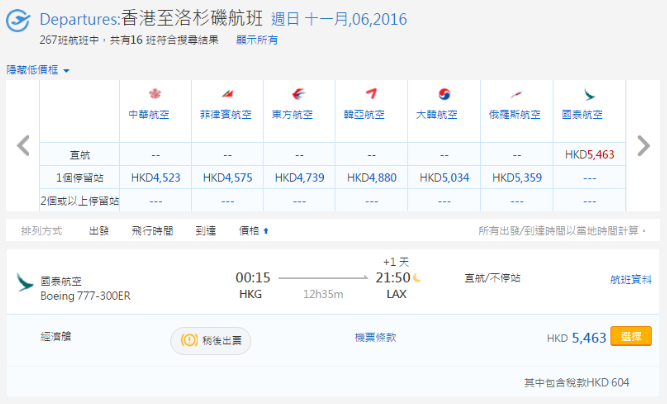Click the Philippine Airlines logo icon
The height and width of the screenshot is (404, 667).
point(227,94)
